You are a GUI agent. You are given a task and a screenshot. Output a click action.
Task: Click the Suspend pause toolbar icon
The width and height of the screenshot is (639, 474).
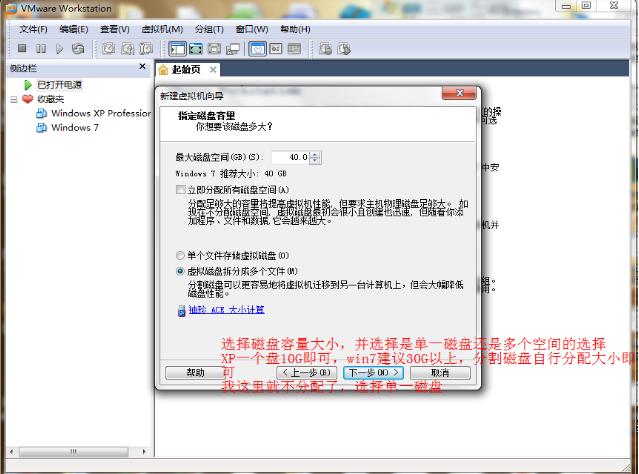click(41, 49)
